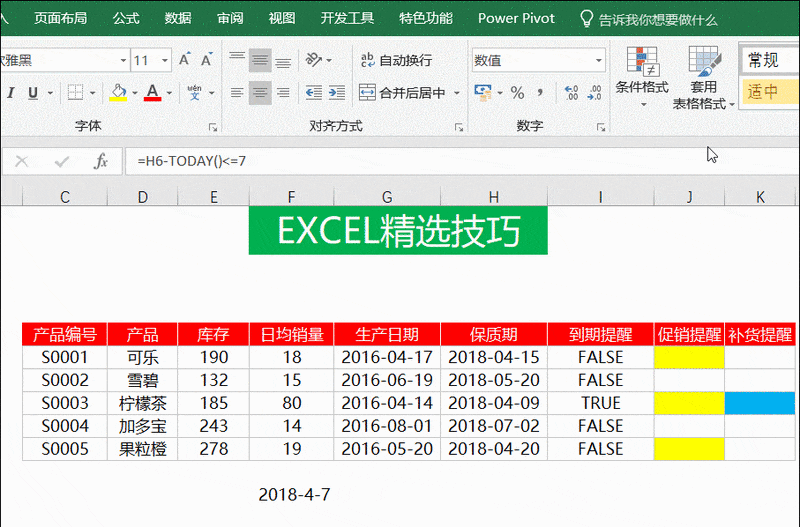Open the font size dropdown
This screenshot has width=800, height=527.
click(x=166, y=60)
